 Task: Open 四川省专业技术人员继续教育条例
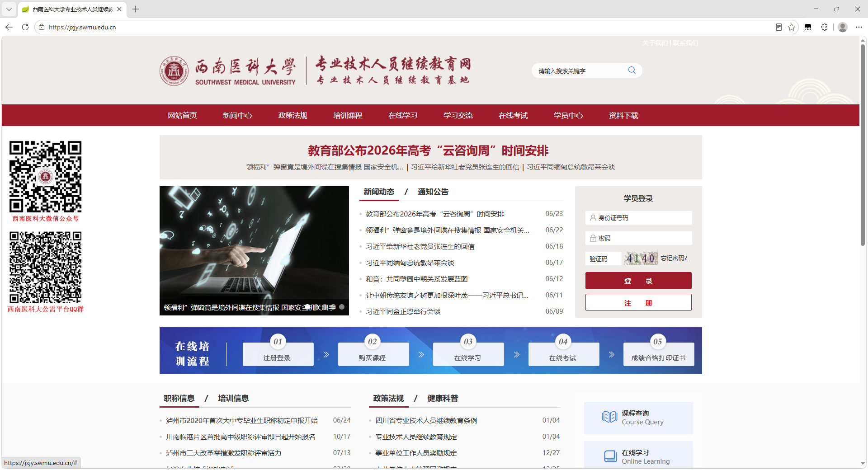coord(426,420)
